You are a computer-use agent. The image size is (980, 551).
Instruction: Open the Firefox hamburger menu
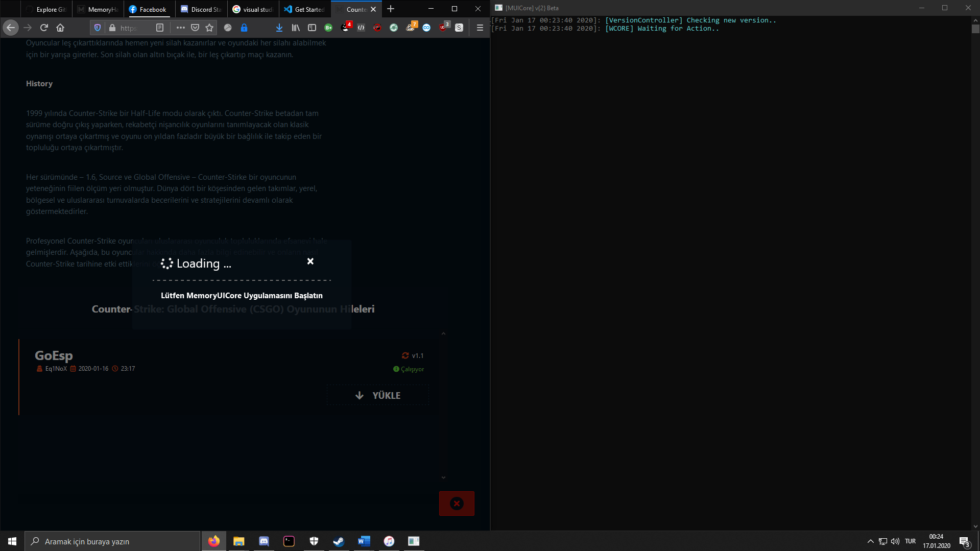[x=480, y=28]
